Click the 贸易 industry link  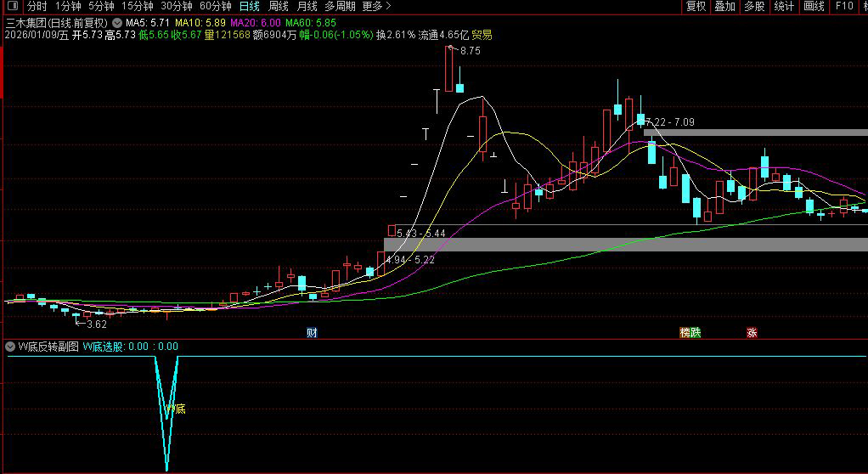pyautogui.click(x=482, y=35)
